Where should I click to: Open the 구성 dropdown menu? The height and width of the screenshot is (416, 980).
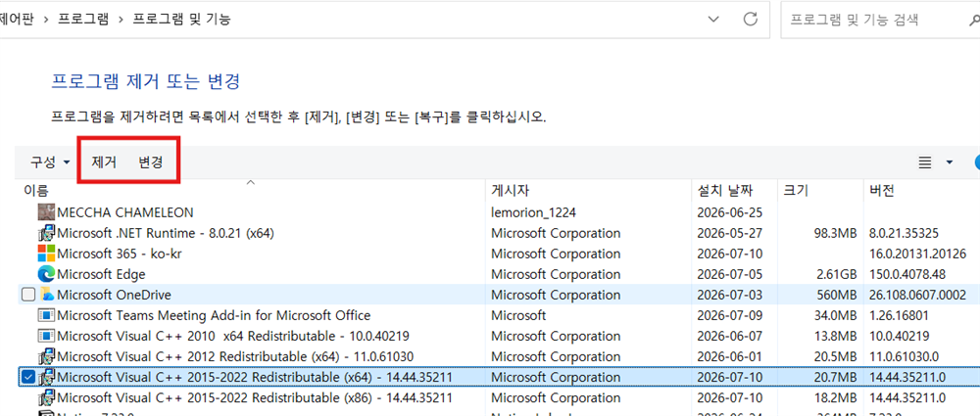(51, 162)
